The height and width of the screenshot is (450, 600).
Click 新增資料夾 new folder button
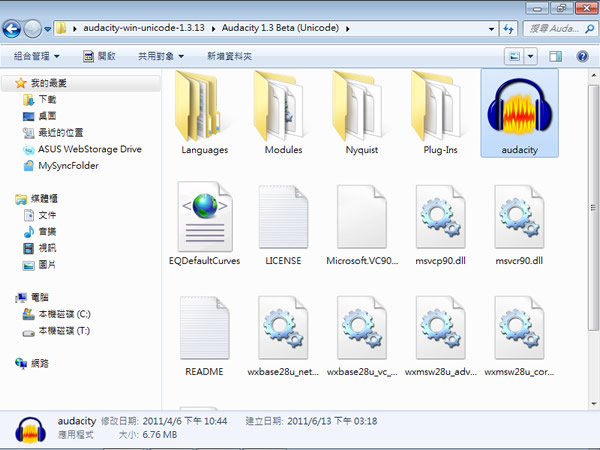coord(229,56)
